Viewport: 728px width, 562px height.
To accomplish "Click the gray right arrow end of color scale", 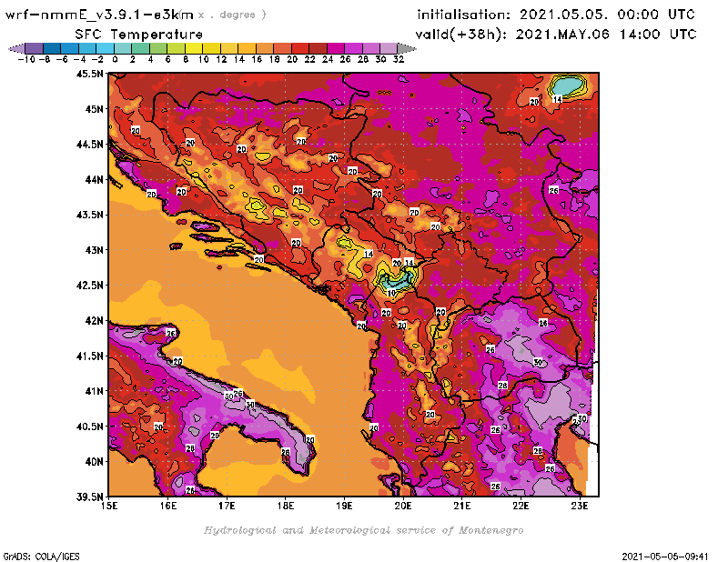I will pos(407,49).
